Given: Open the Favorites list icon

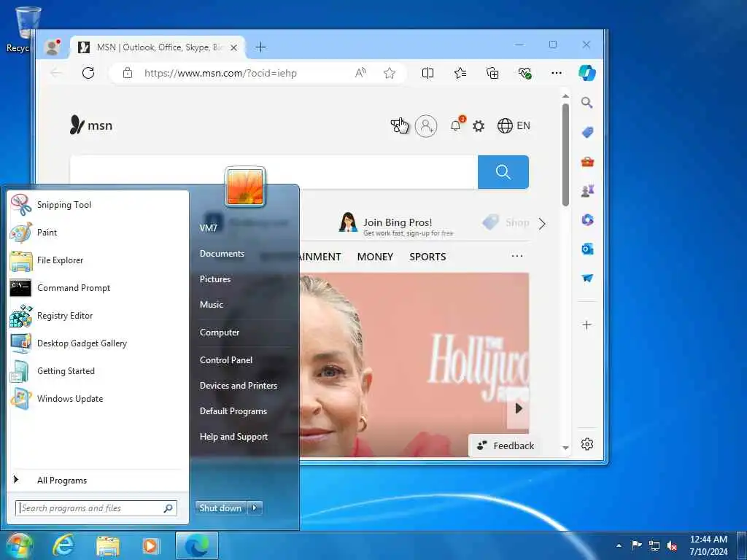Looking at the screenshot, I should [460, 73].
